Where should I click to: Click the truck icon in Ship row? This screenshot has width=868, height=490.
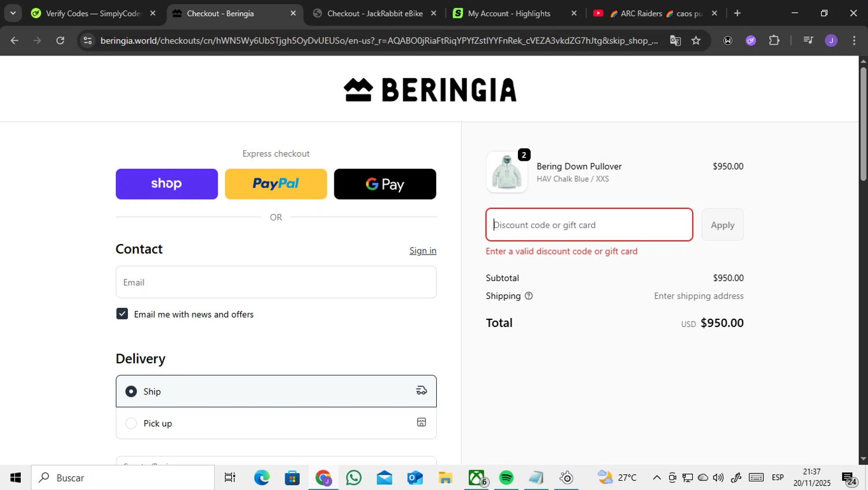(x=421, y=390)
